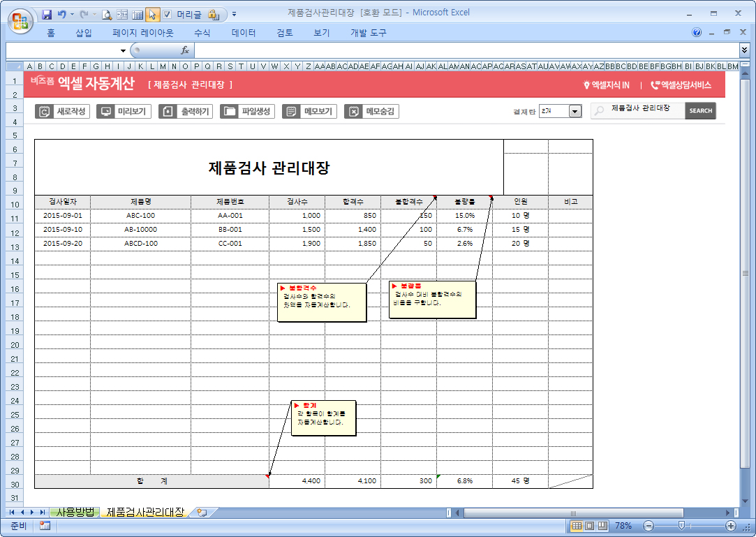
Task: Click the horizontal scrollbar thumb
Action: (x=573, y=513)
